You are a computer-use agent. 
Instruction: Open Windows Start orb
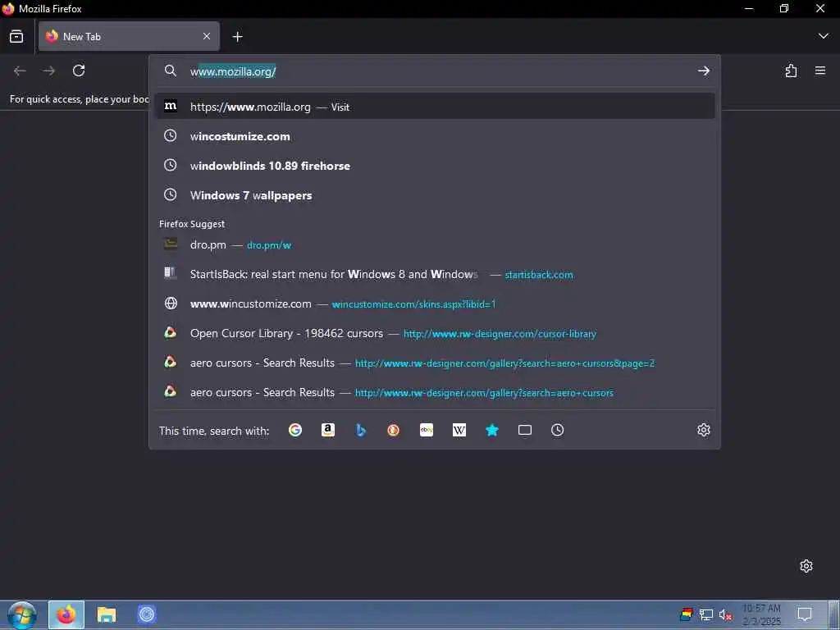[22, 614]
